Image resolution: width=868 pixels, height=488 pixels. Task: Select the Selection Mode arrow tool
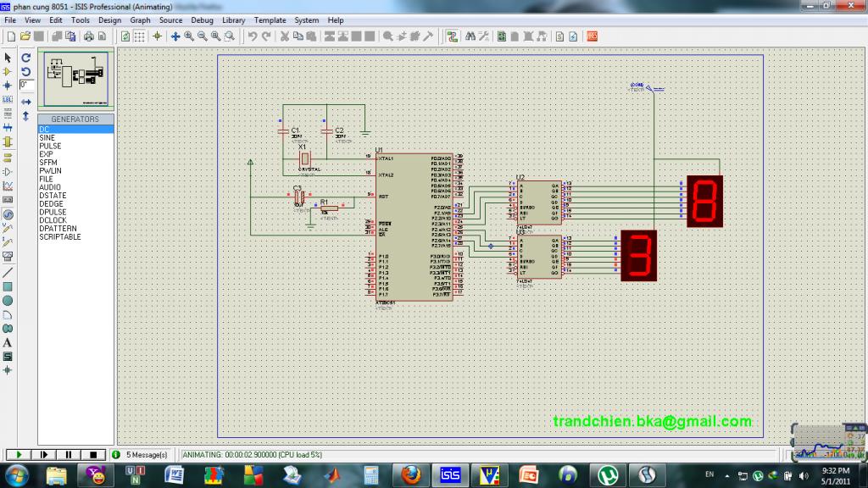tap(8, 58)
